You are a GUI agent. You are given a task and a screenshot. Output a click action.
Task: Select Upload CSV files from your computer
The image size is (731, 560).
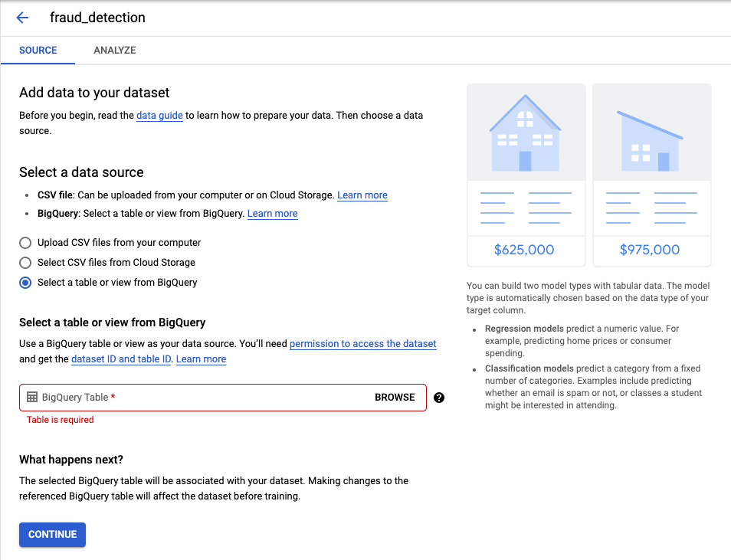click(25, 243)
